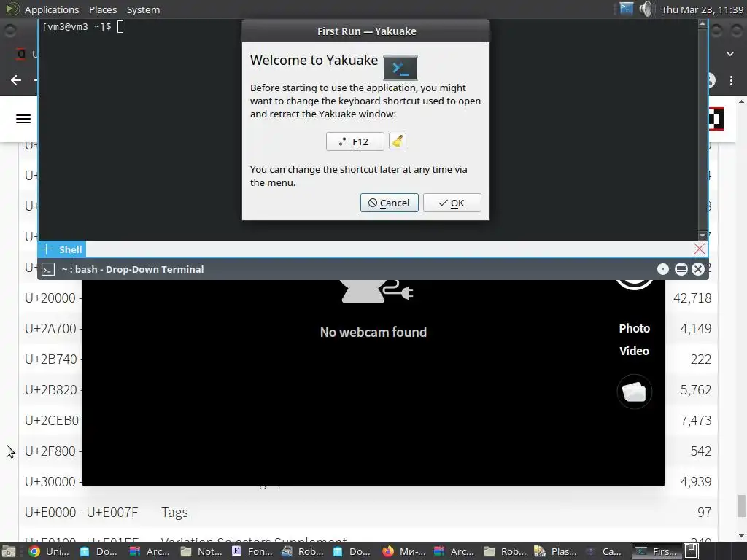The height and width of the screenshot is (560, 747).
Task: Toggle keep-open pin in Yakuake title bar
Action: (x=662, y=269)
